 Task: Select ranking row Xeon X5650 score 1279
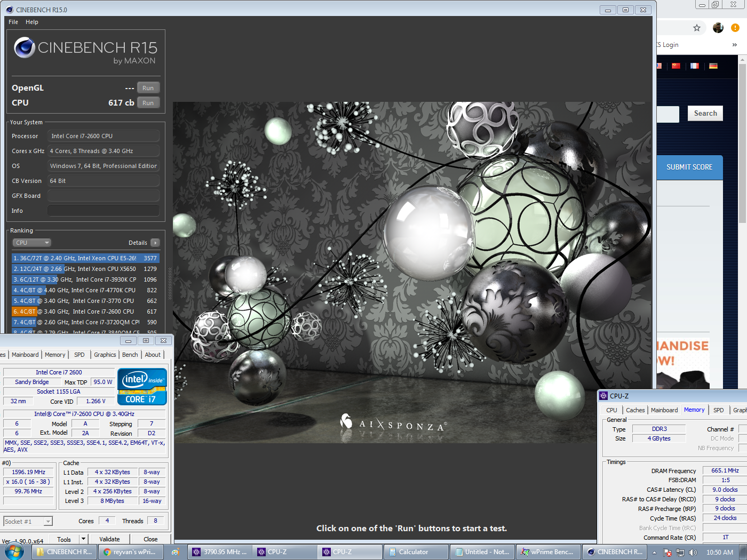coord(86,269)
